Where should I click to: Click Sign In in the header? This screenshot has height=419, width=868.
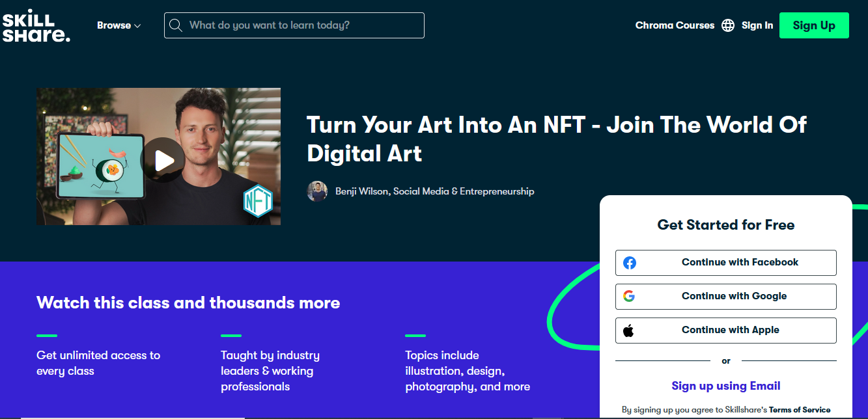pos(757,25)
